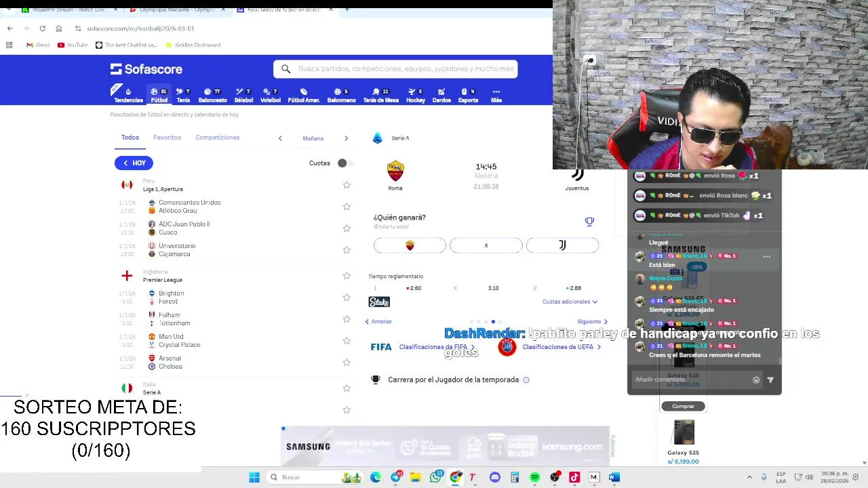Image resolution: width=868 pixels, height=488 pixels.
Task: Switch to the Favoritos tab
Action: 167,138
